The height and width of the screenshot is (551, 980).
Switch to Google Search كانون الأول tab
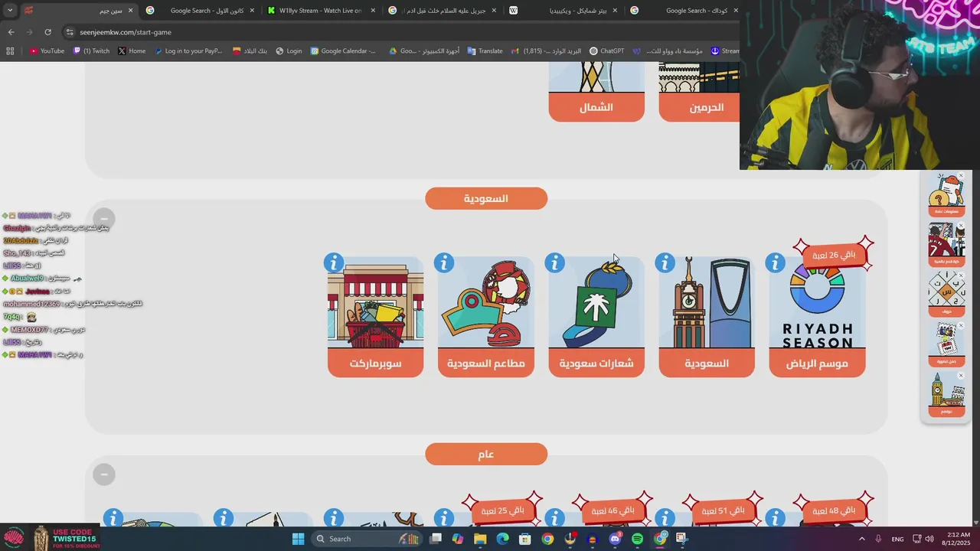(x=201, y=11)
